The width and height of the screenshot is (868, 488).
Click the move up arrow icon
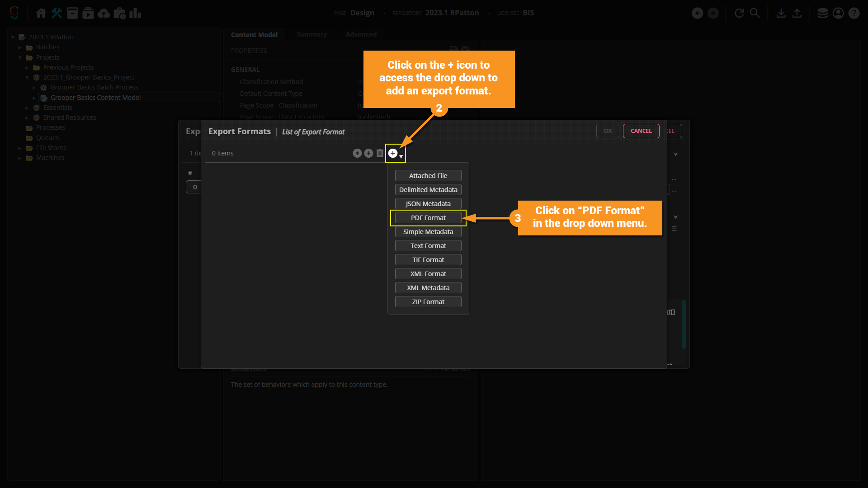pos(357,153)
